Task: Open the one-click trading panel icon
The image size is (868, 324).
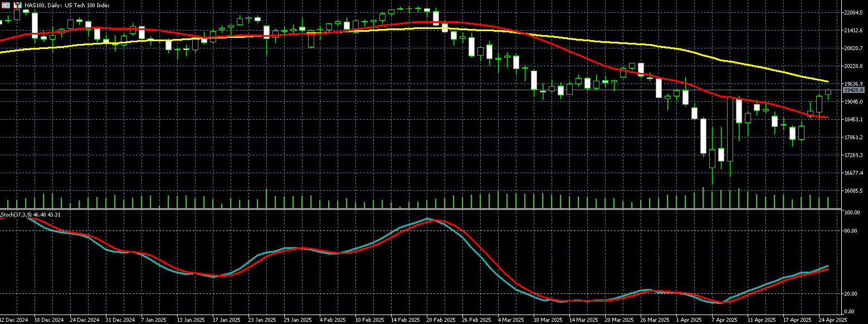Action: point(6,4)
